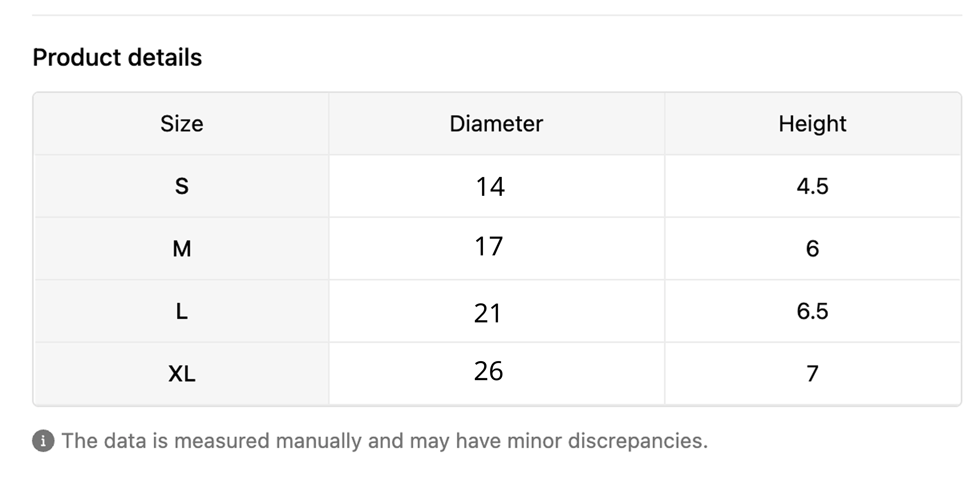
Task: Click the horizontal divider above Product details
Action: [497, 15]
